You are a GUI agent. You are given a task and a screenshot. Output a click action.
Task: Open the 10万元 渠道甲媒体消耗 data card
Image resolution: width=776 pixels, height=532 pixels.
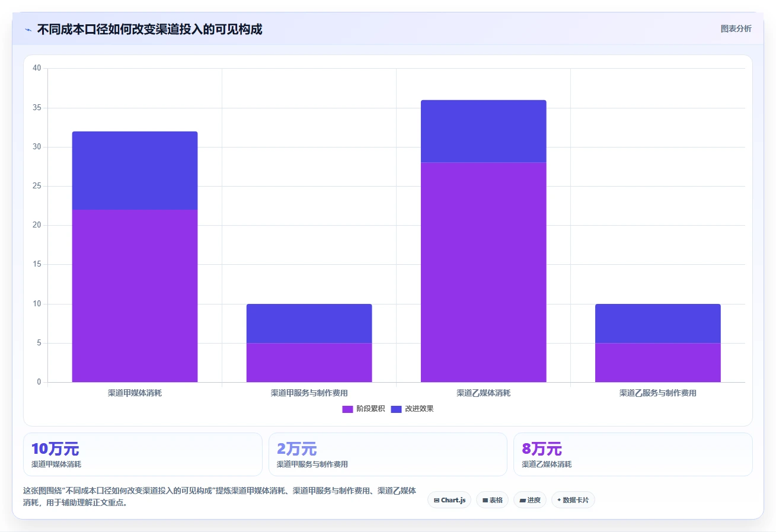[142, 454]
